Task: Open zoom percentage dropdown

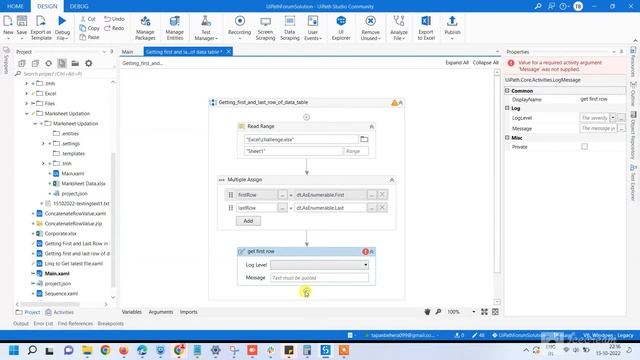Action: (473, 312)
